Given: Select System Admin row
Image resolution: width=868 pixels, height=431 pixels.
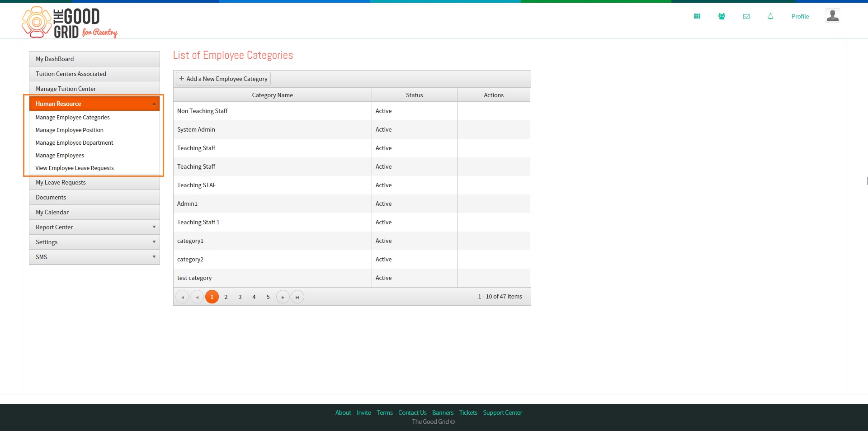Looking at the screenshot, I should [x=352, y=129].
